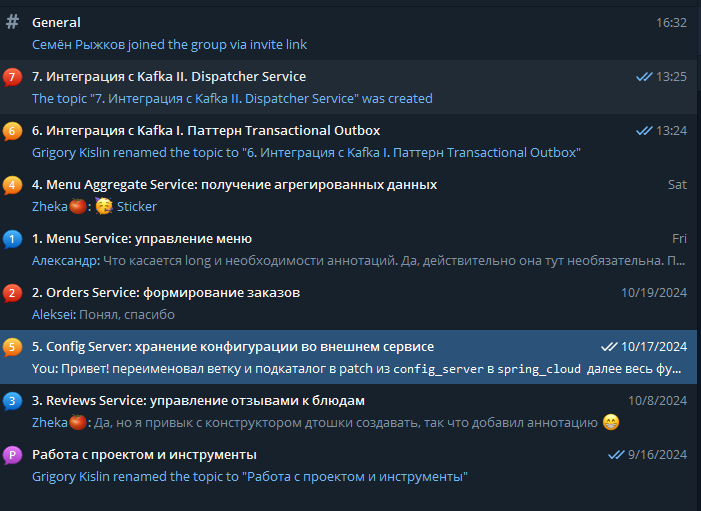The height and width of the screenshot is (511, 701).
Task: Click the blue number 3 topic icon
Action: [x=12, y=401]
